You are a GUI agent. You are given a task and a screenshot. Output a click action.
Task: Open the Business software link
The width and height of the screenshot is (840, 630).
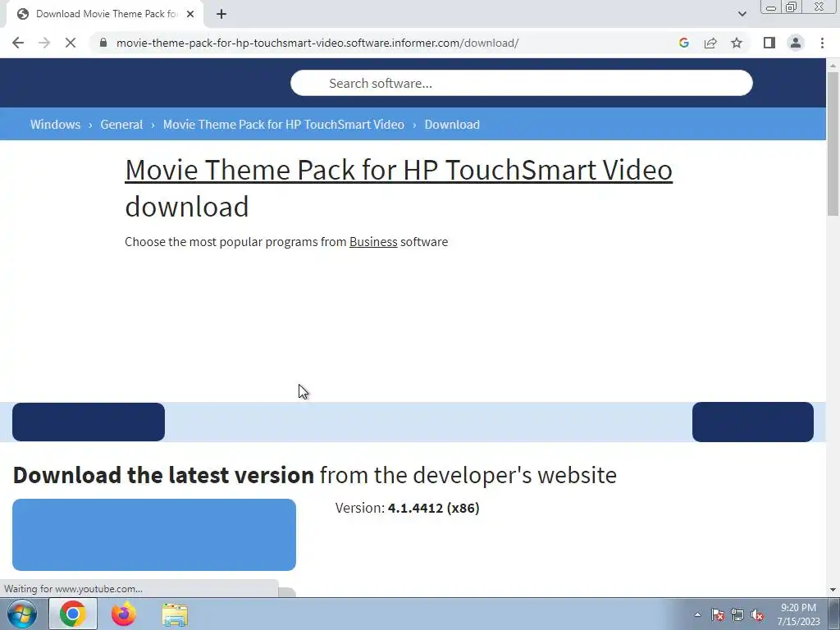tap(373, 242)
